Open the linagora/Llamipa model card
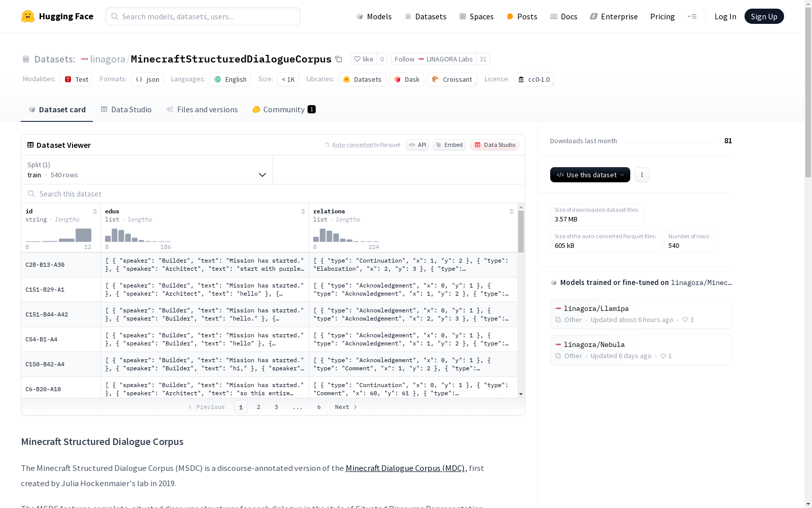812x508 pixels. [x=640, y=314]
